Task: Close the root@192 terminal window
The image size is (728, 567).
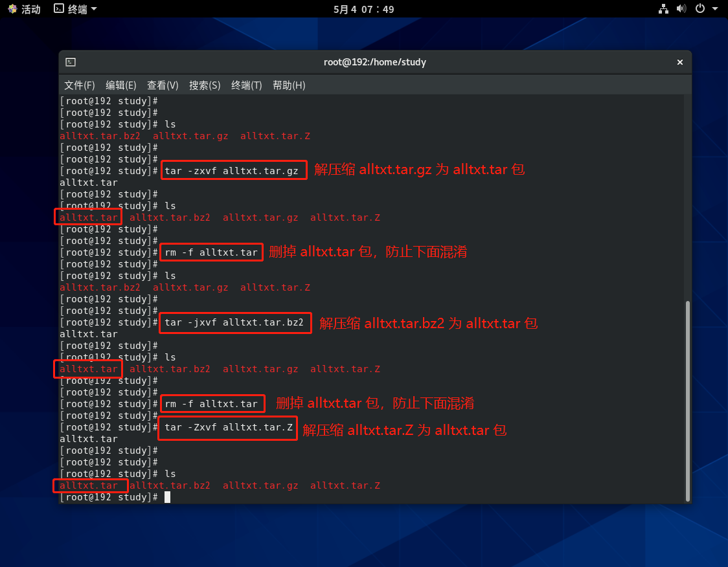Action: tap(680, 62)
